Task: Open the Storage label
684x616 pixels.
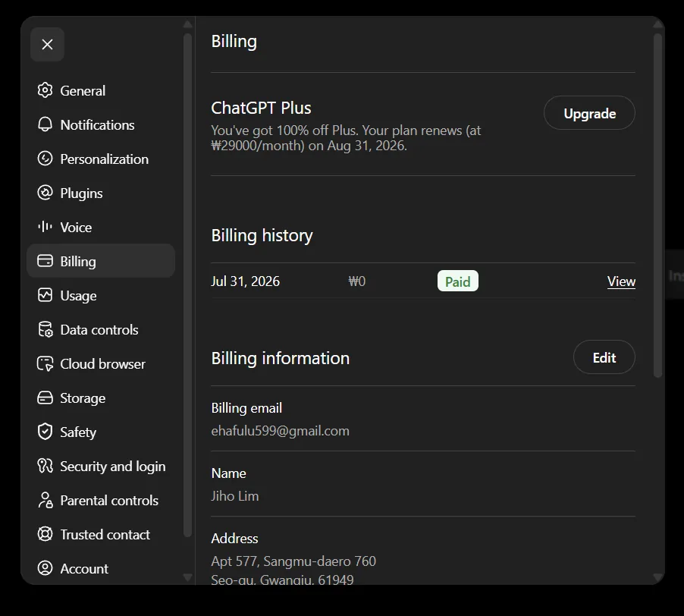Action: point(83,398)
